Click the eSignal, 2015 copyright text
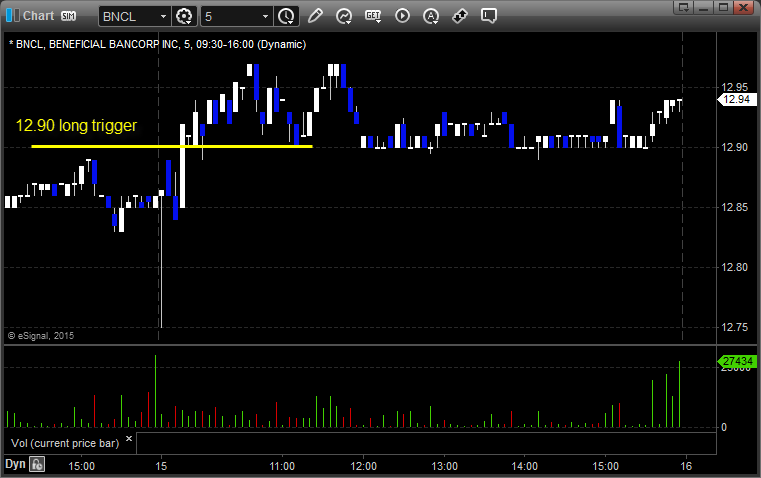 (x=41, y=335)
